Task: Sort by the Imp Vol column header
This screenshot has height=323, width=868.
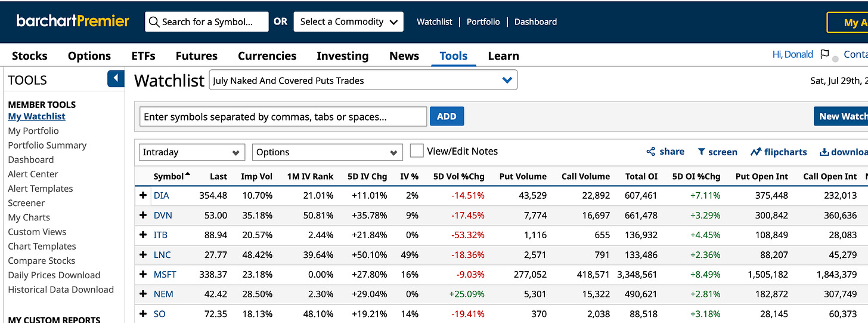Action: pos(256,176)
